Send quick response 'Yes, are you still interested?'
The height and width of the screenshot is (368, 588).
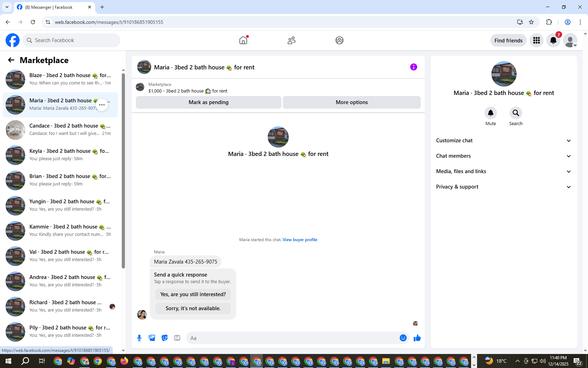(193, 294)
